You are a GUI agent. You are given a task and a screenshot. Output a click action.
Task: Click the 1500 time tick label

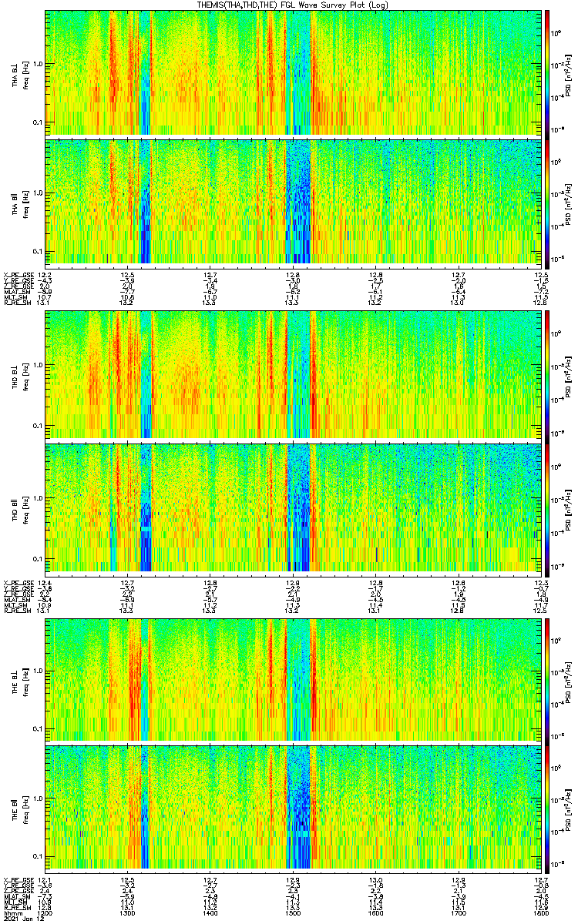pyautogui.click(x=294, y=912)
